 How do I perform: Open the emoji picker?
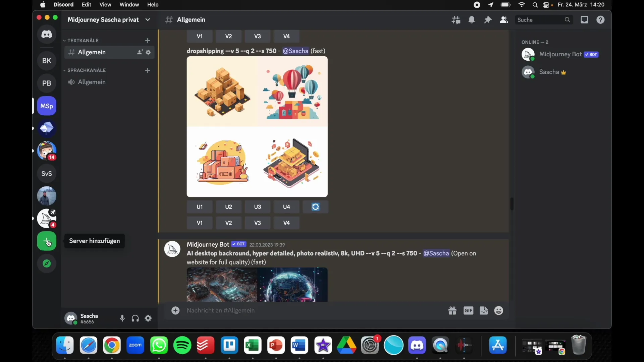[x=499, y=311]
